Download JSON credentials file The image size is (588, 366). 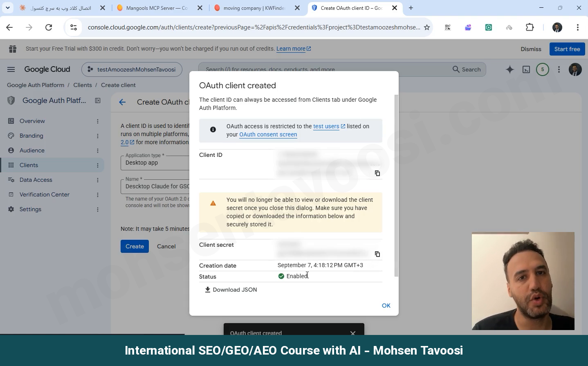231,290
